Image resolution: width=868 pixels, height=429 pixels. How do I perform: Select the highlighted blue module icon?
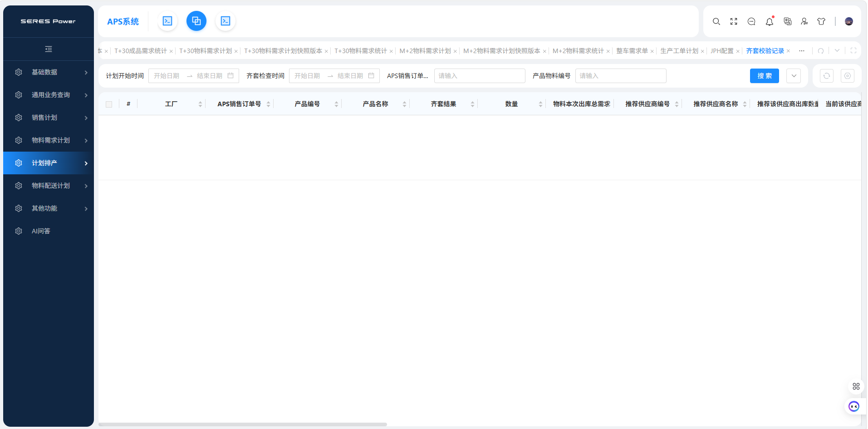click(x=196, y=21)
